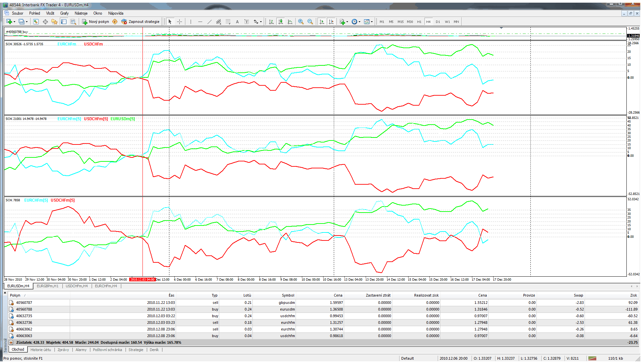
Task: Switch to the USDCHFm,H4 chart tab
Action: click(77, 286)
